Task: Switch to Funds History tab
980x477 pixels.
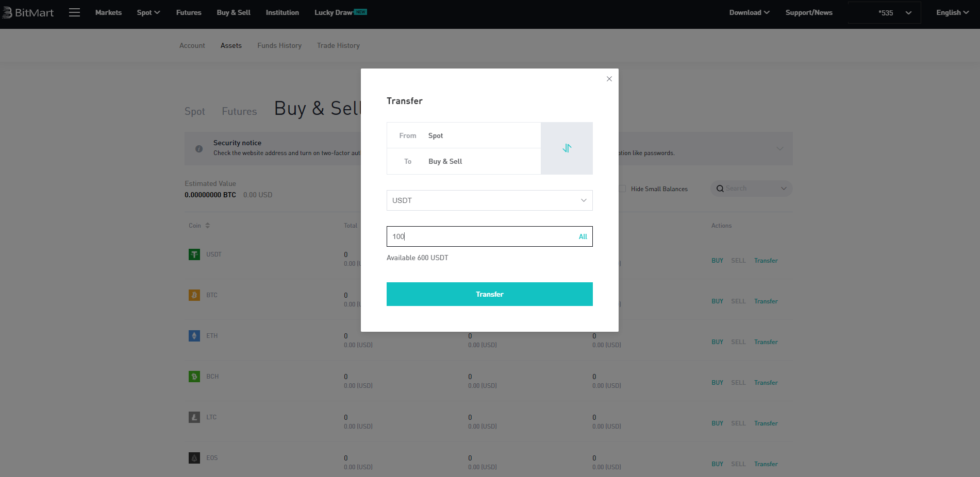Action: pos(279,45)
